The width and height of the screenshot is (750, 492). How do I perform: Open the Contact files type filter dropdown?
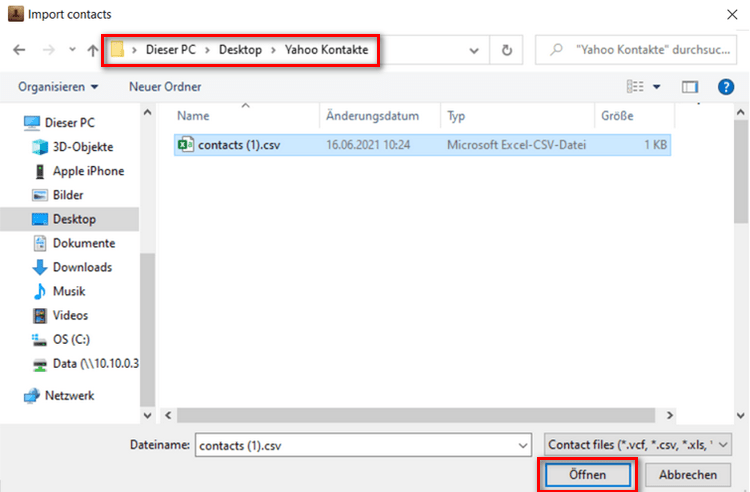point(638,445)
